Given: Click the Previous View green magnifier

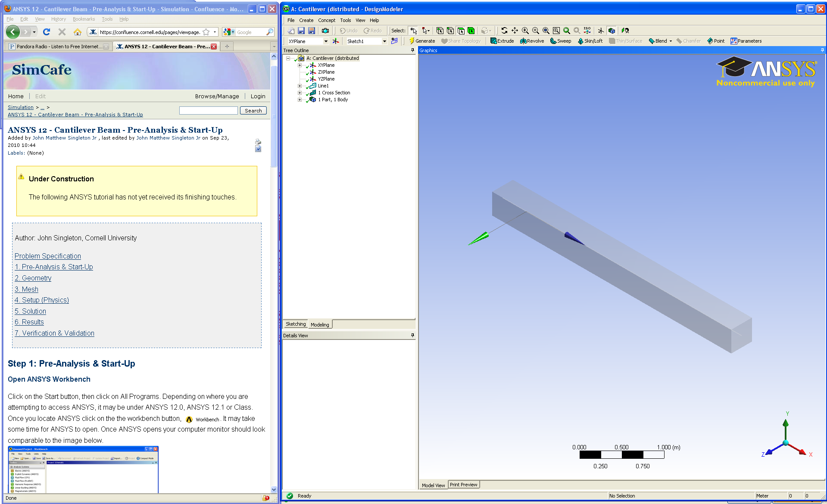Looking at the screenshot, I should point(567,31).
